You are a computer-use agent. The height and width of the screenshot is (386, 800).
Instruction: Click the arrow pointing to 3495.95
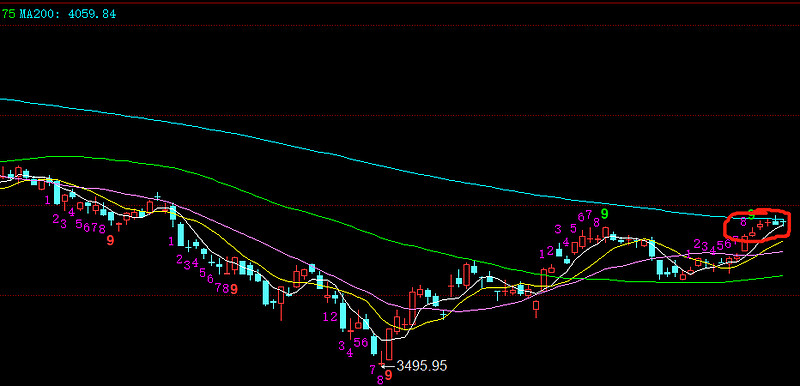[x=388, y=366]
